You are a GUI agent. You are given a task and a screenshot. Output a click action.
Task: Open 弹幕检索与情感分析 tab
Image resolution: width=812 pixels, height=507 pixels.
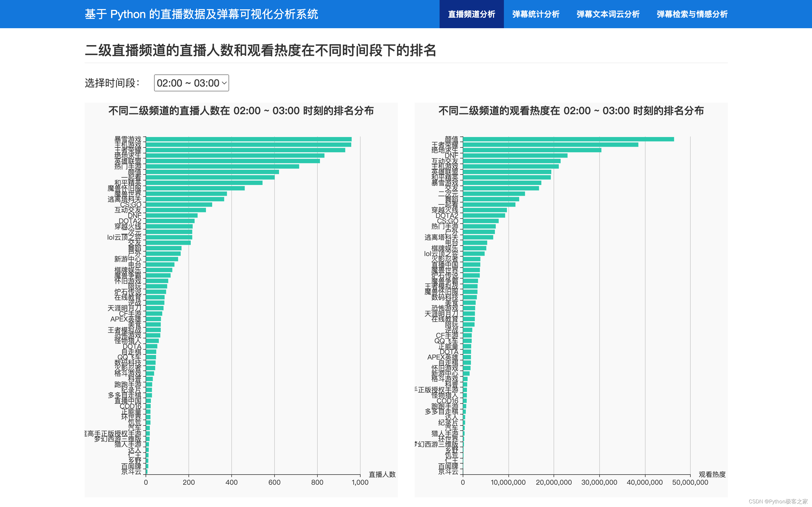[692, 14]
